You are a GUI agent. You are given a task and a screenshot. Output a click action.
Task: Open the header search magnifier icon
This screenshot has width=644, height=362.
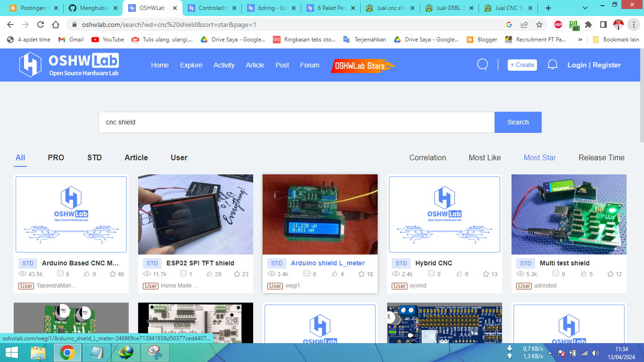point(482,65)
